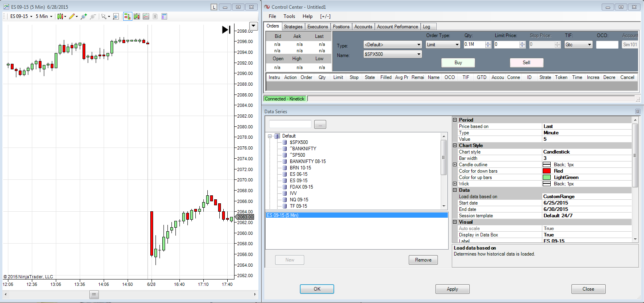Open the candlestick chart style icon in chart toolbar
The height and width of the screenshot is (303, 644).
click(x=60, y=16)
